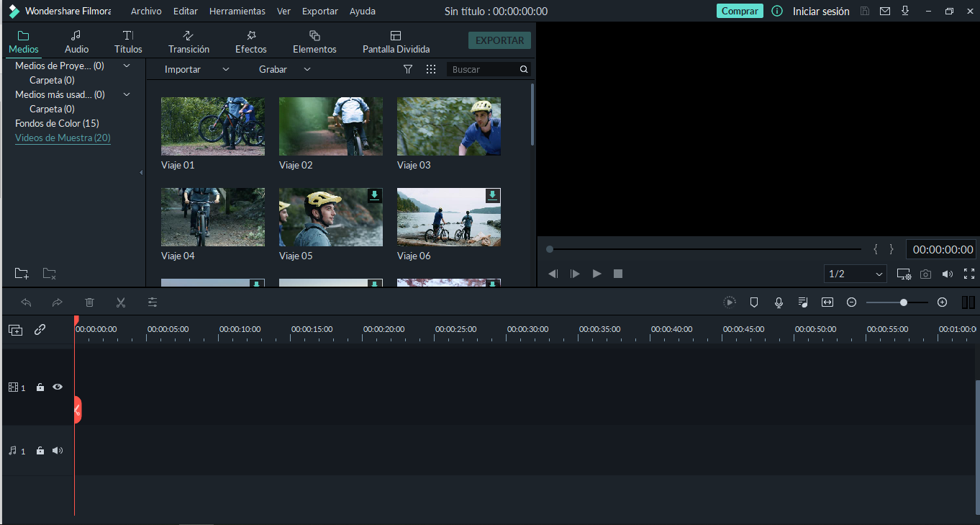Switch media view with the grid icon
The image size is (980, 525).
(431, 69)
